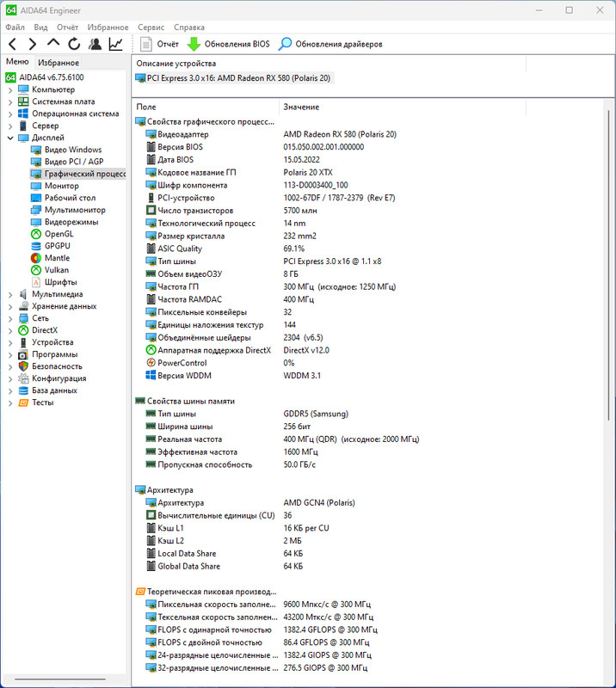The height and width of the screenshot is (688, 616).
Task: Switch to the Меню tab in sidebar
Action: coord(17,62)
